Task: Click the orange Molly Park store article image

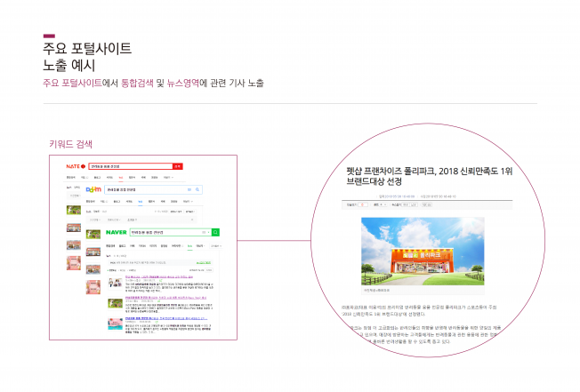Action: pos(423,252)
